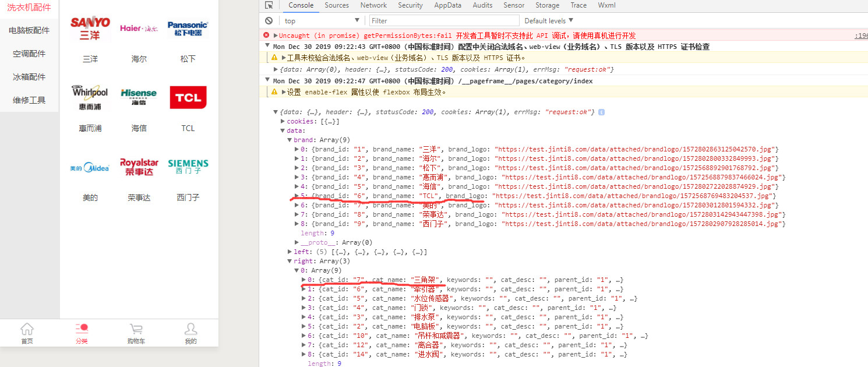The height and width of the screenshot is (367, 868).
Task: Go to 首页 home tab icon
Action: coord(27,329)
